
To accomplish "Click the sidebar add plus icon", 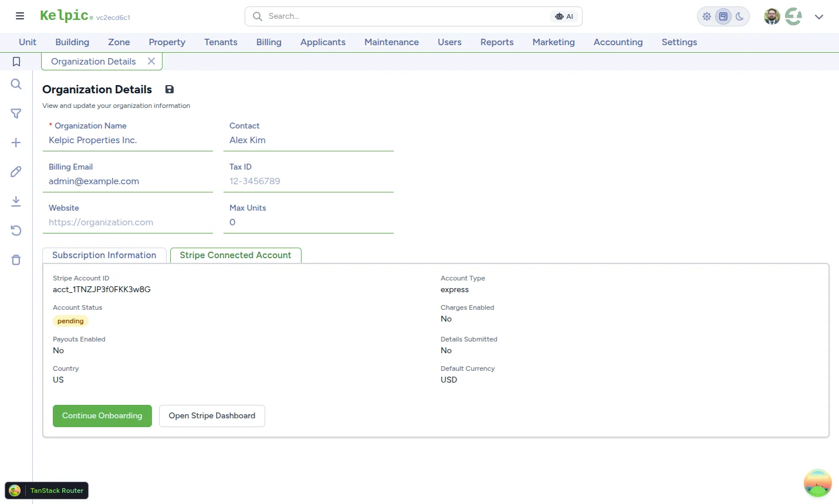I will click(x=16, y=143).
